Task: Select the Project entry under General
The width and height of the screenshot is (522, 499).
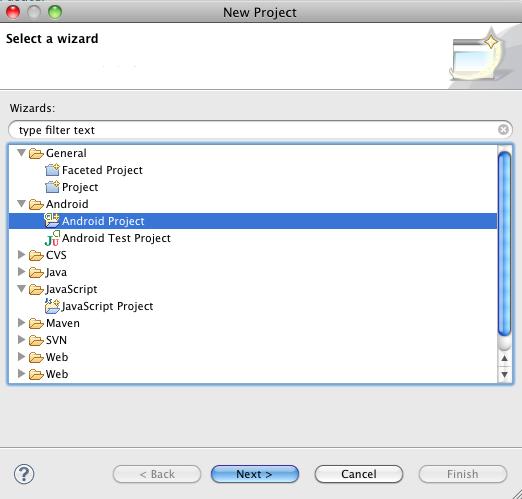Action: 80,187
